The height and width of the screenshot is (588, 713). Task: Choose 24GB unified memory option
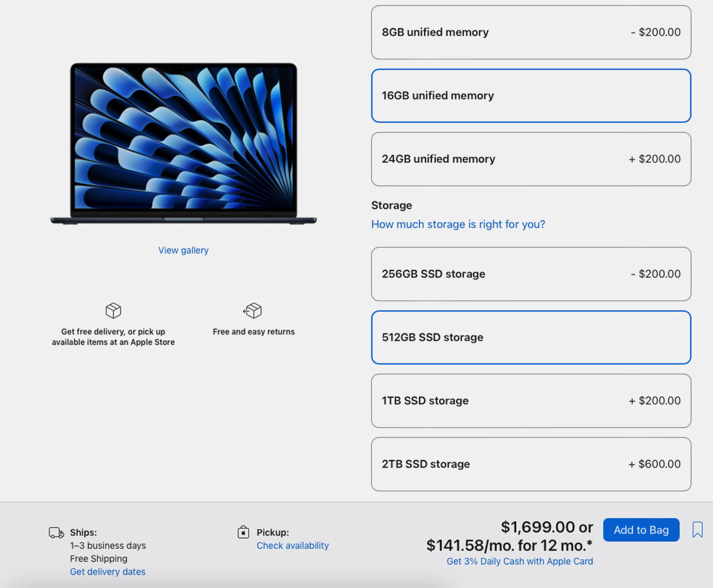[x=531, y=159]
